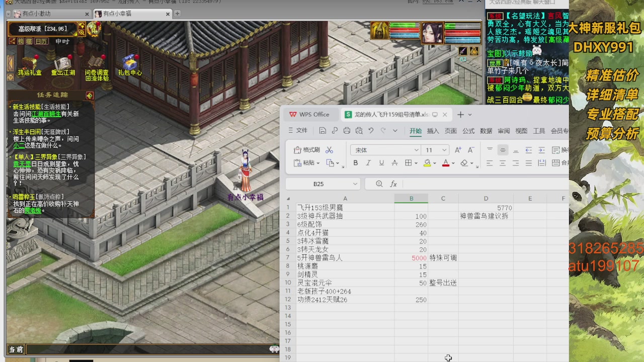Select cell B7 containing 5000
644x362 pixels.
point(411,258)
